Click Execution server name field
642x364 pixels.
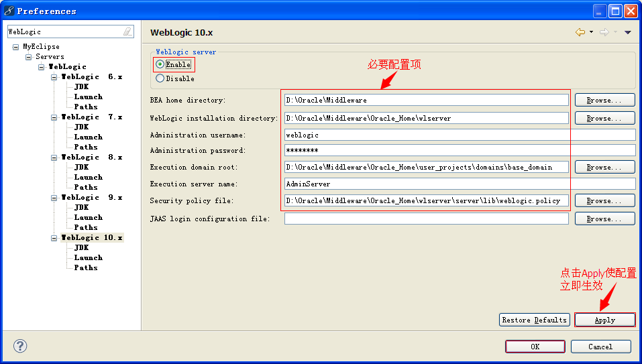click(x=460, y=184)
